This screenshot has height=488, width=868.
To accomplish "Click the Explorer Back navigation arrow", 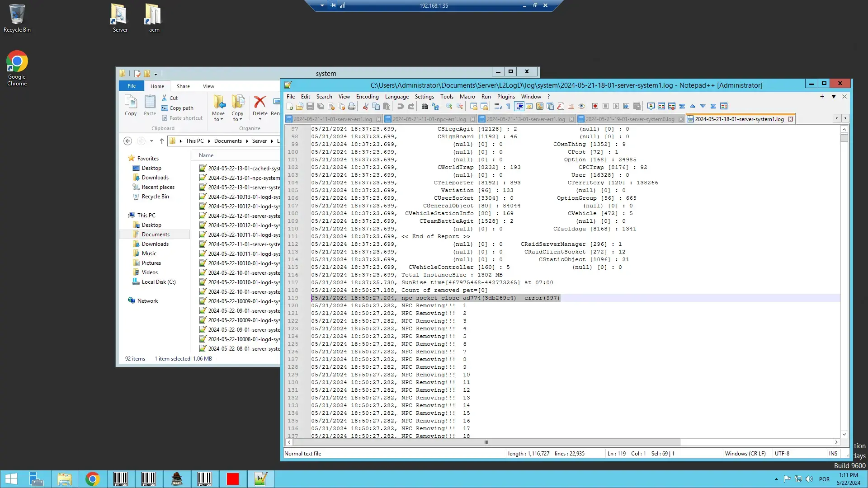I will pos(128,141).
